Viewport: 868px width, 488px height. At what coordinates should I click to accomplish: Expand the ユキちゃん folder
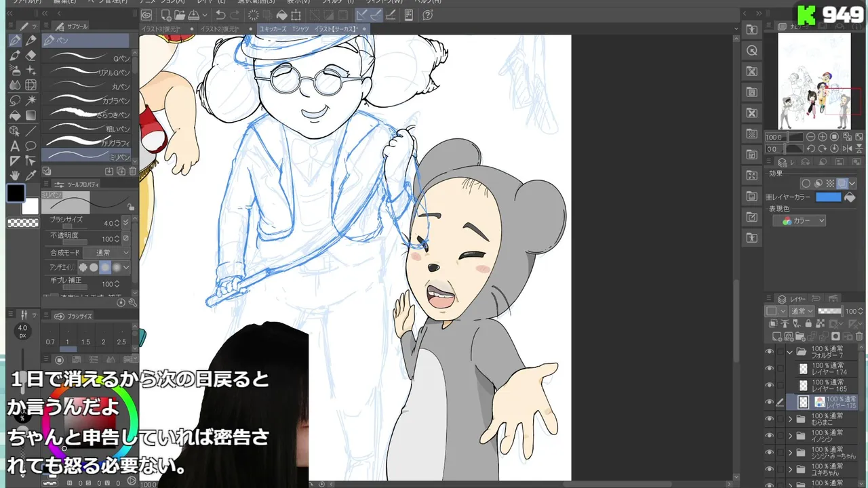pyautogui.click(x=790, y=469)
